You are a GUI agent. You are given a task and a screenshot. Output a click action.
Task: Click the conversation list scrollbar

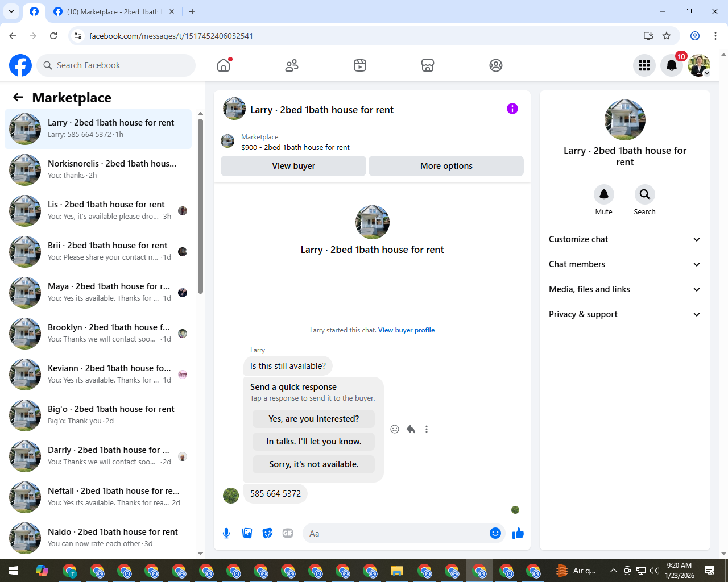200,206
